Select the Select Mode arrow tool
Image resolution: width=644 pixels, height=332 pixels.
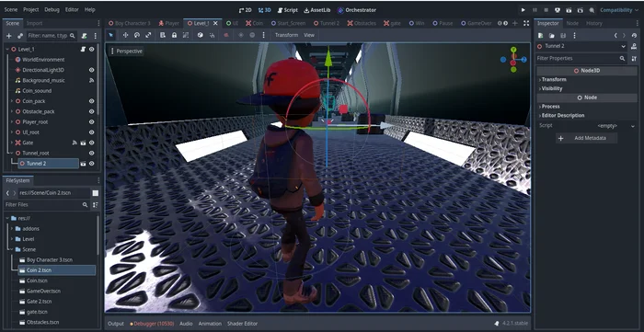tap(110, 35)
